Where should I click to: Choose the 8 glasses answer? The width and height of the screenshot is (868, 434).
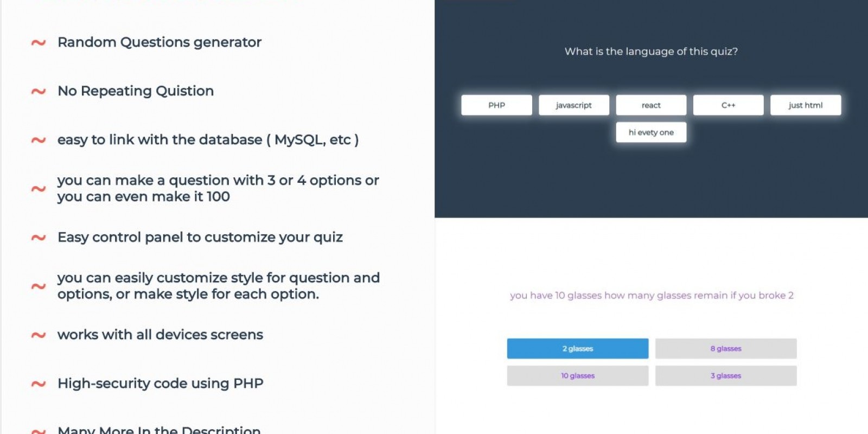point(726,349)
